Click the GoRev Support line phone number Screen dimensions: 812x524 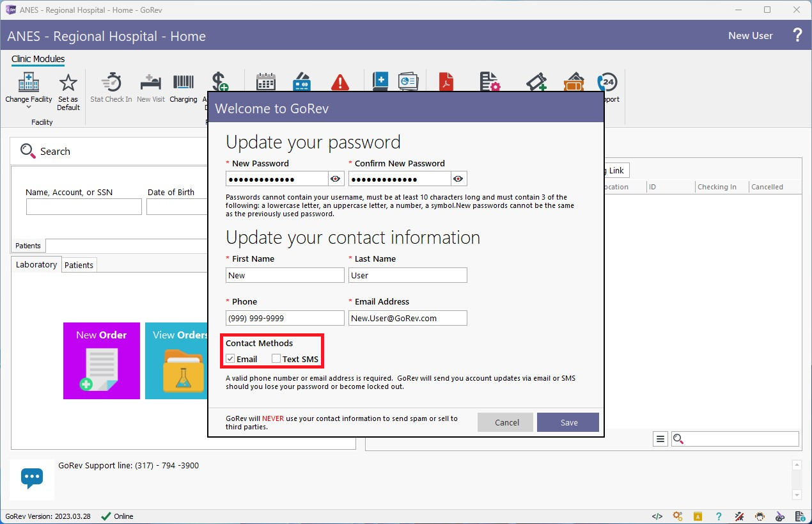pyautogui.click(x=167, y=465)
